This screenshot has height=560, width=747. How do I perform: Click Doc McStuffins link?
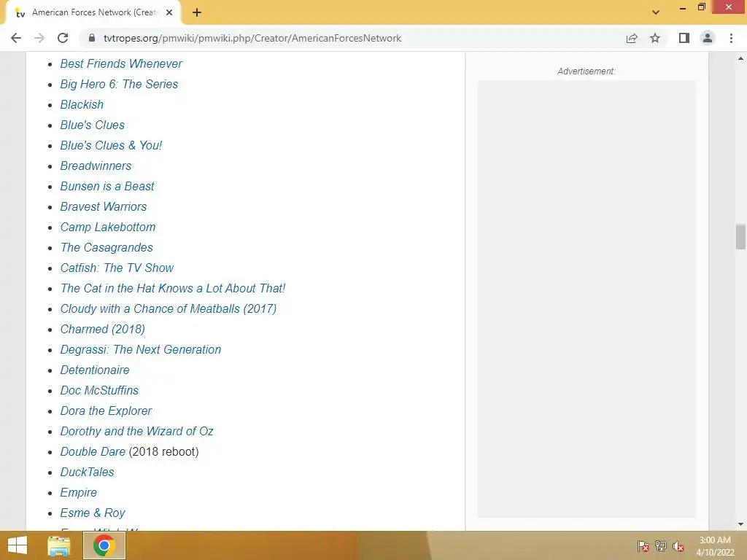coord(99,391)
